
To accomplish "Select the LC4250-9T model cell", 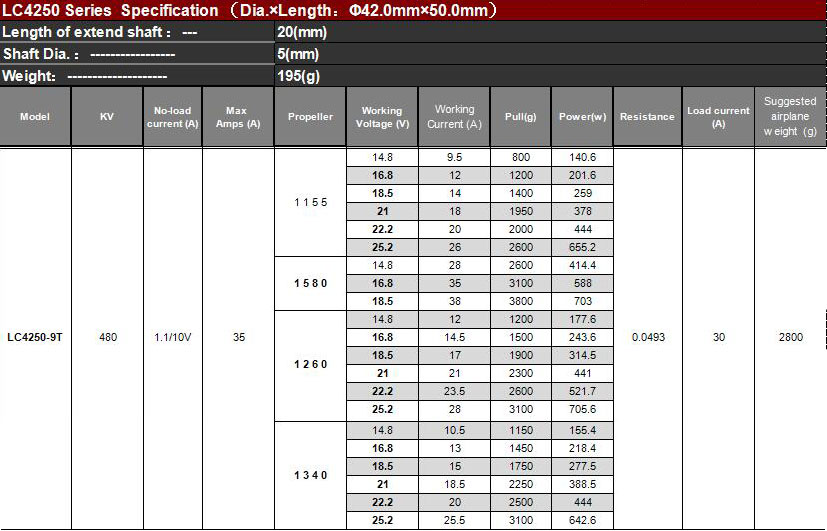I will [x=35, y=337].
